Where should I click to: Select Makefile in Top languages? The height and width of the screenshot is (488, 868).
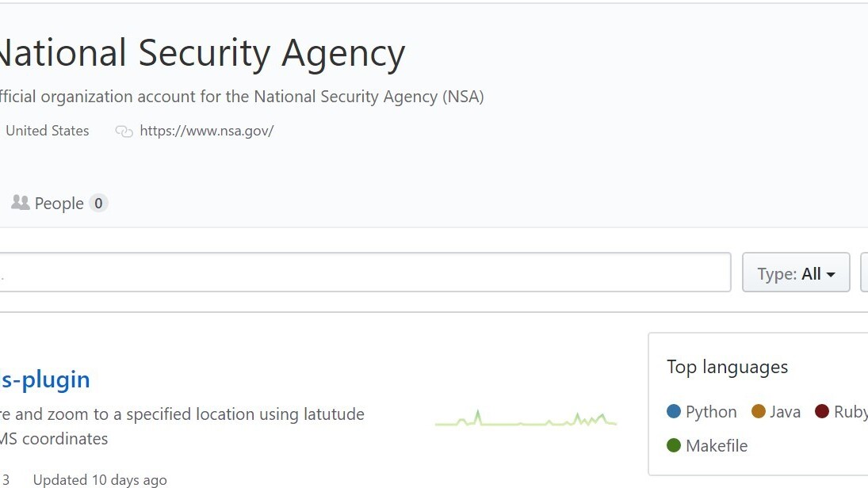tap(717, 446)
